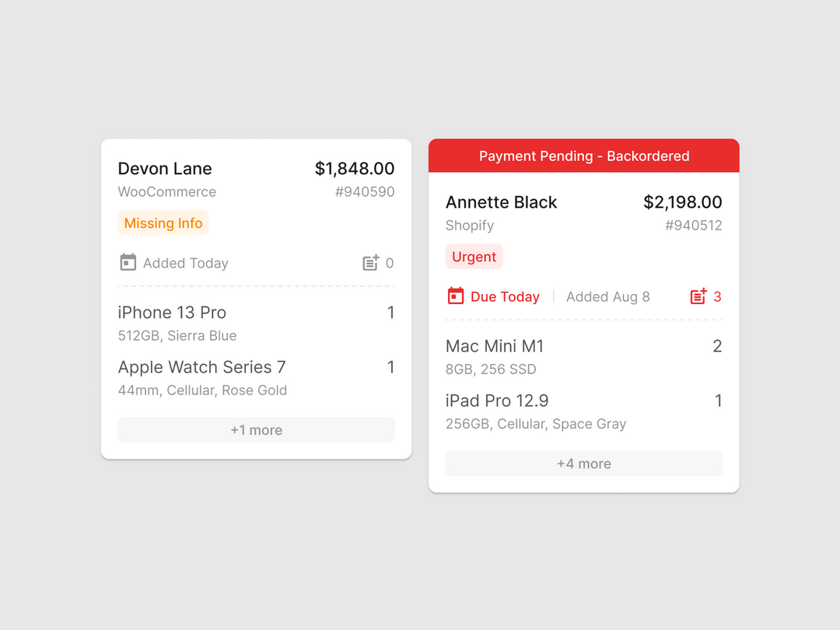Toggle the Urgent badge on Annette Black's order

point(474,256)
